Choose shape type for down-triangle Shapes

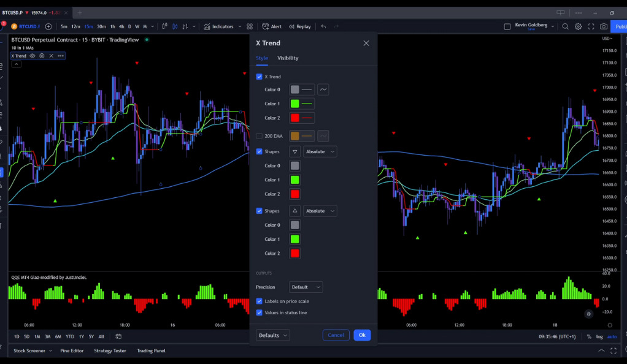[294, 152]
